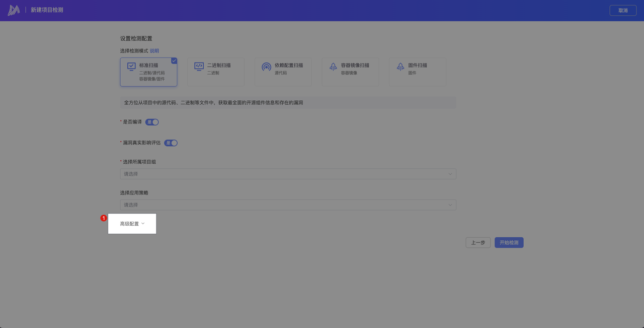The image size is (644, 328).
Task: Toggle the 漏洞真实影响评估 switch
Action: click(x=171, y=143)
